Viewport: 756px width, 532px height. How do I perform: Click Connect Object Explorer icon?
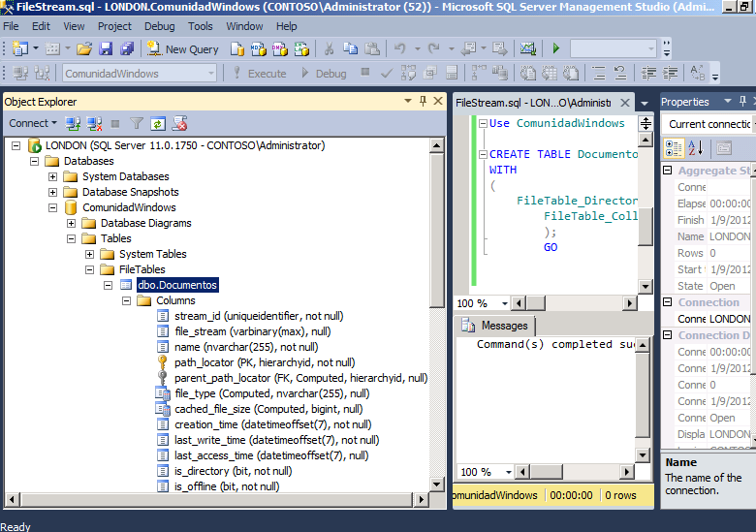73,124
